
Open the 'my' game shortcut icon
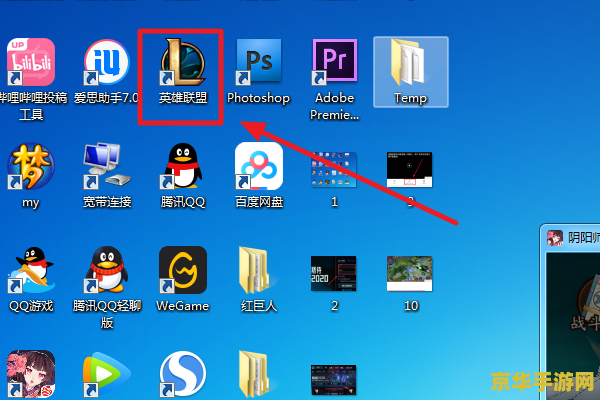click(x=31, y=166)
